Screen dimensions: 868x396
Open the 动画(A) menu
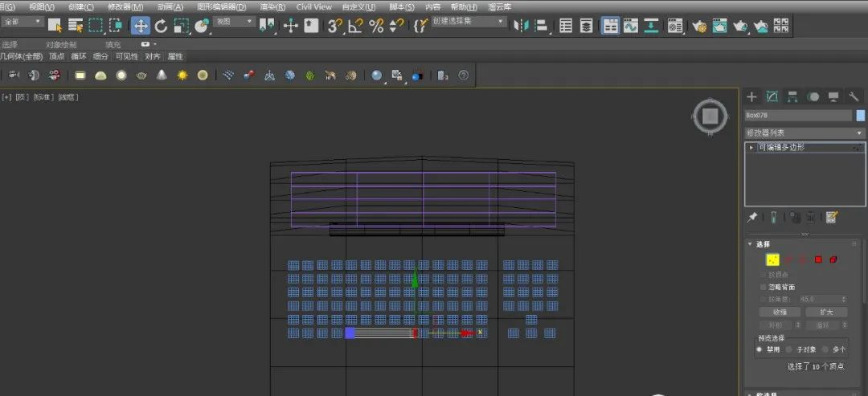[x=170, y=7]
